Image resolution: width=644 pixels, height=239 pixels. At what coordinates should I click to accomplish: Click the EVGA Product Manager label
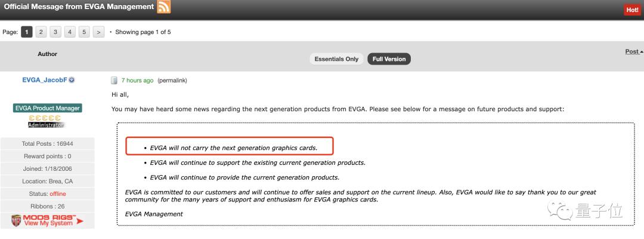(47, 108)
